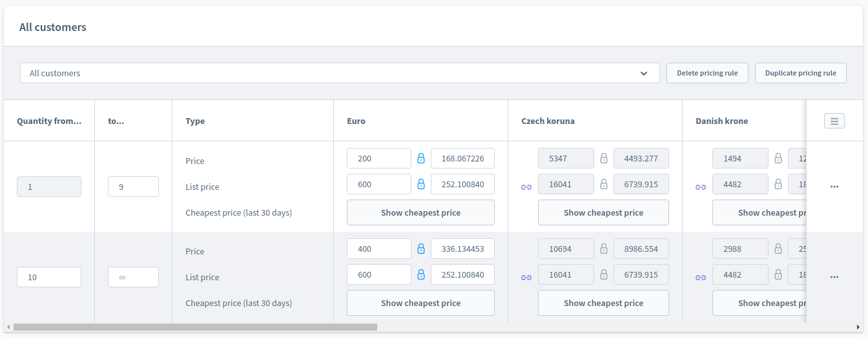Screen dimensions: 868x339
Task: Click Euro List price lock in first row
Action: (421, 184)
